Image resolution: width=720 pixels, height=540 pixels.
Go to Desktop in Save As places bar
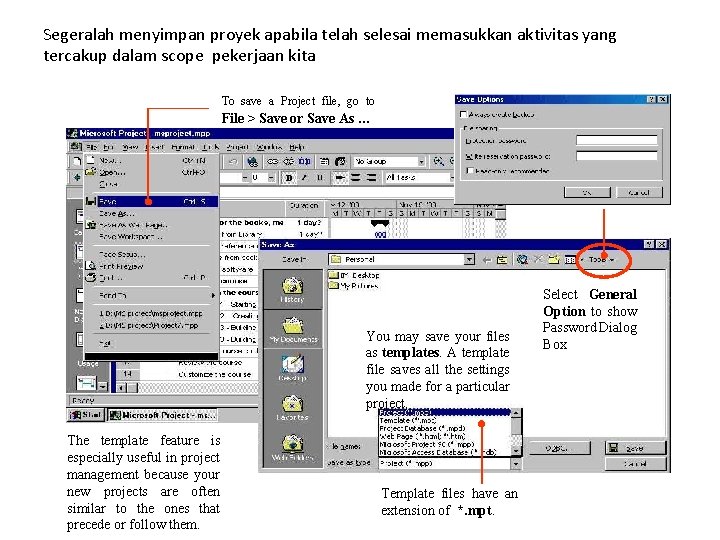292,368
